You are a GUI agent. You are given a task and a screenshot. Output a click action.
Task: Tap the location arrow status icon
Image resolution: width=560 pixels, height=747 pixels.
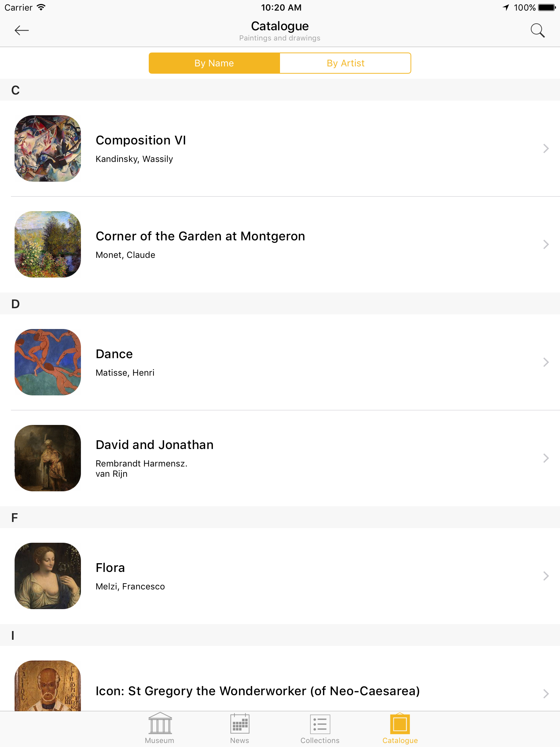point(506,7)
